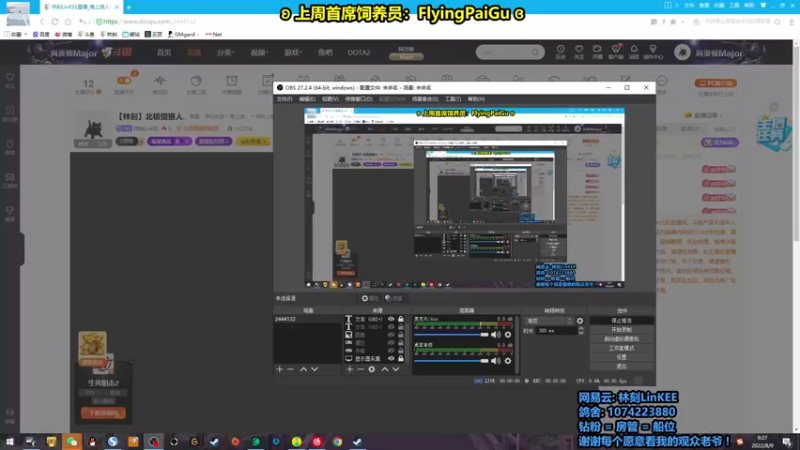This screenshot has width=800, height=450.
Task: Expand GMgard bookmark folder
Action: (183, 34)
